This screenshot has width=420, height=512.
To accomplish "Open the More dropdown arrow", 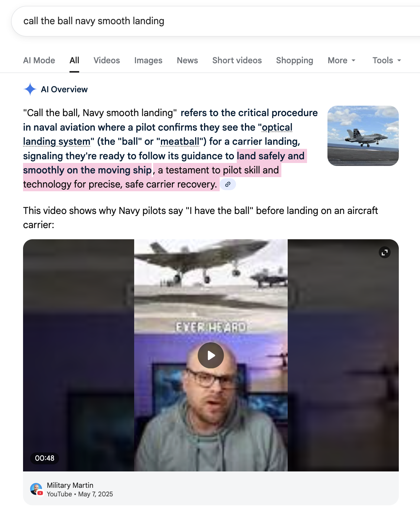I will (353, 61).
